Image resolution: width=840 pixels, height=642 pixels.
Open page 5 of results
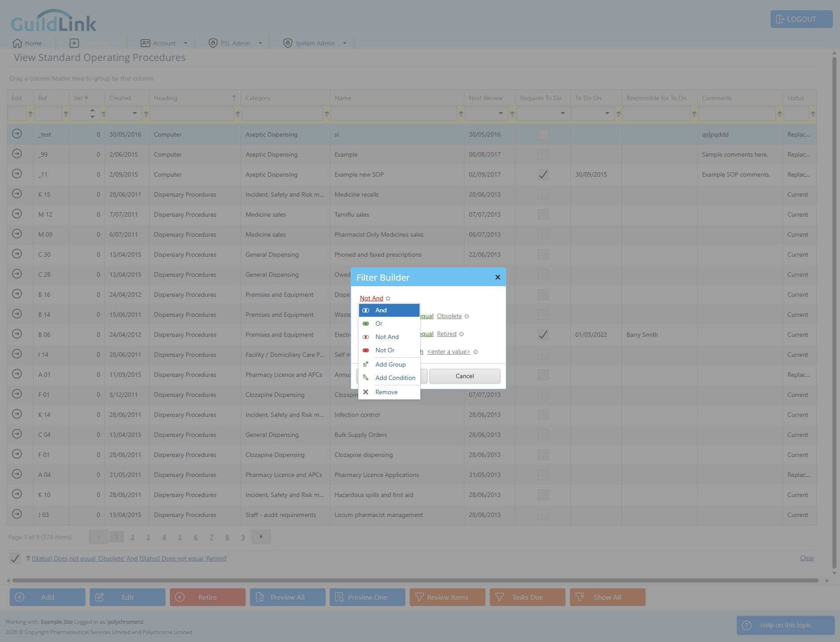coord(180,537)
